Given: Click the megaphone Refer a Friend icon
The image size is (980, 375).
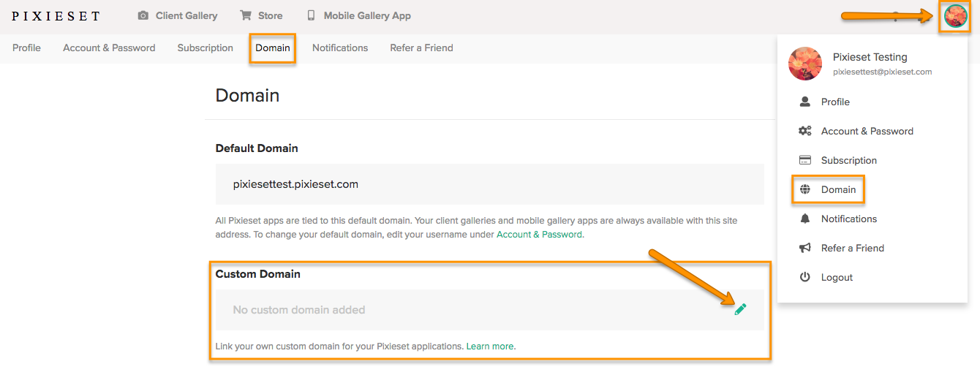Looking at the screenshot, I should [805, 248].
